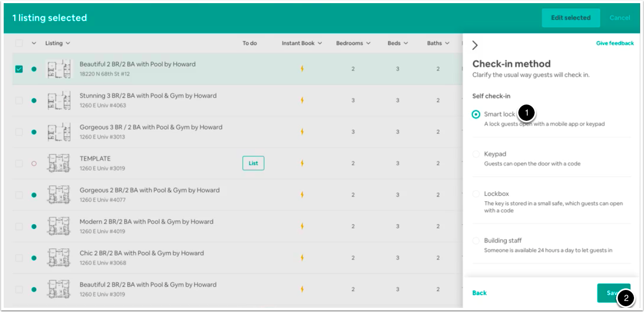Click Instant Book bolt for #4063 listing
The width and height of the screenshot is (644, 312).
[x=302, y=100]
